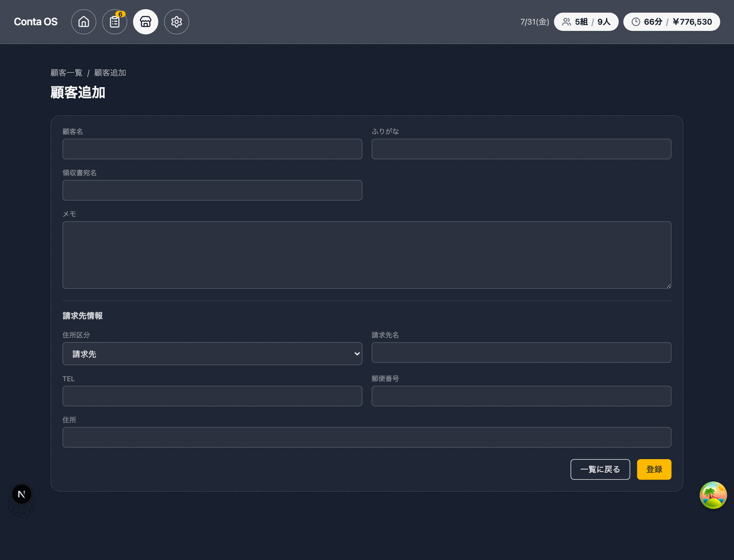734x560 pixels.
Task: Focus the ふりがな input field
Action: 521,149
